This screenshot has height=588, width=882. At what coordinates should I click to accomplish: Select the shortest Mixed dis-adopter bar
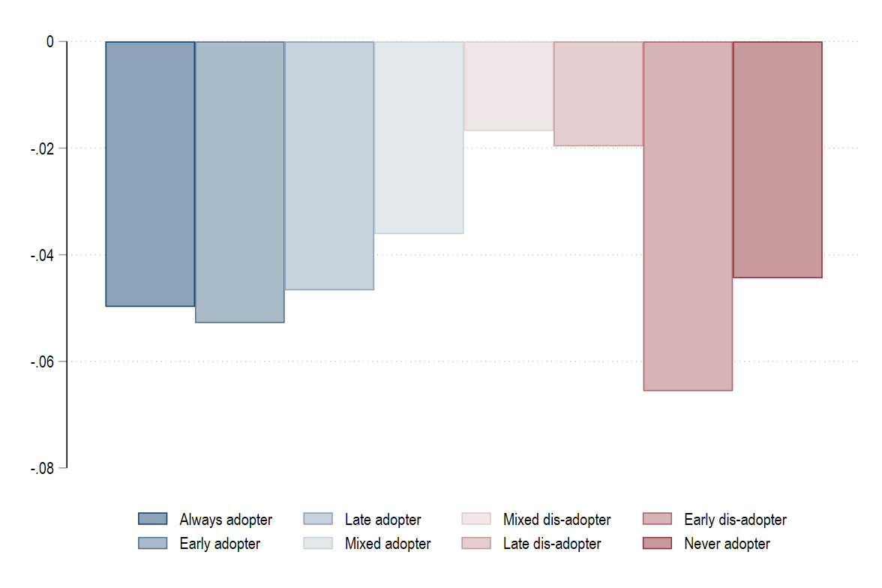click(x=508, y=86)
